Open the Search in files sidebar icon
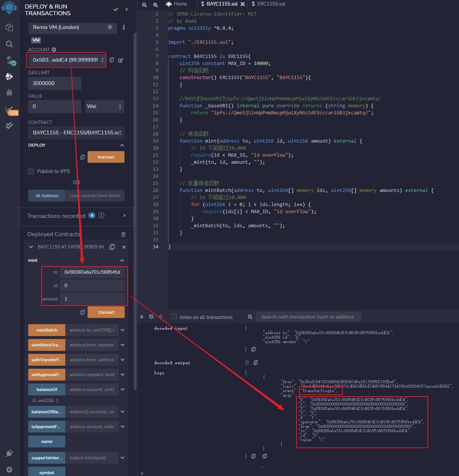The image size is (459, 476). (x=9, y=44)
